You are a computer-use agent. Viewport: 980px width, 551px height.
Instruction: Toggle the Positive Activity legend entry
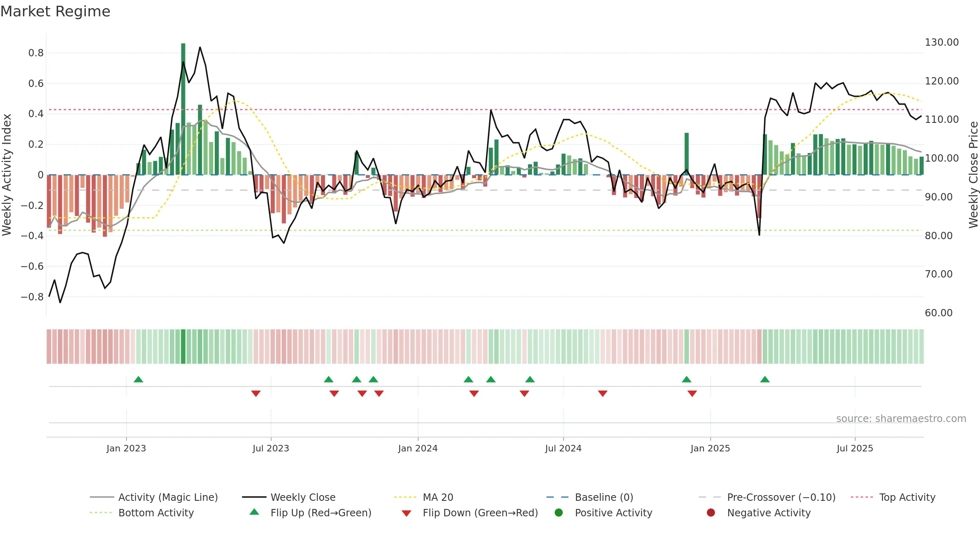click(x=604, y=513)
